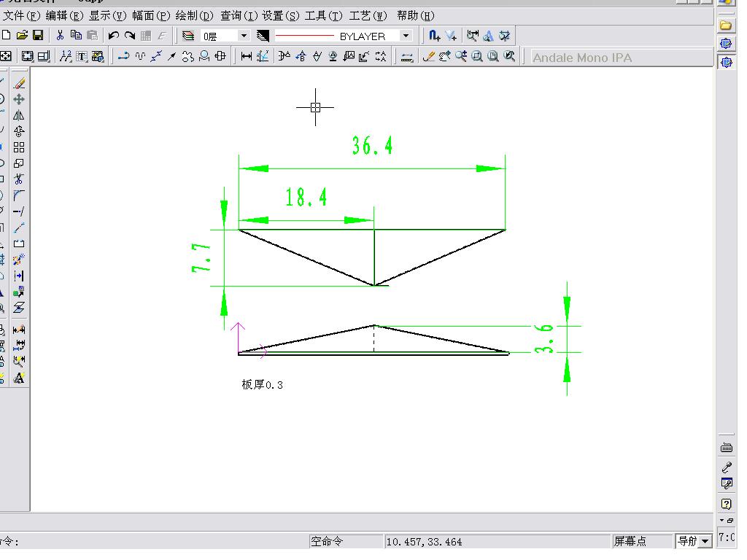747x560 pixels.
Task: Click the 18.4 dimension text
Action: pyautogui.click(x=306, y=197)
